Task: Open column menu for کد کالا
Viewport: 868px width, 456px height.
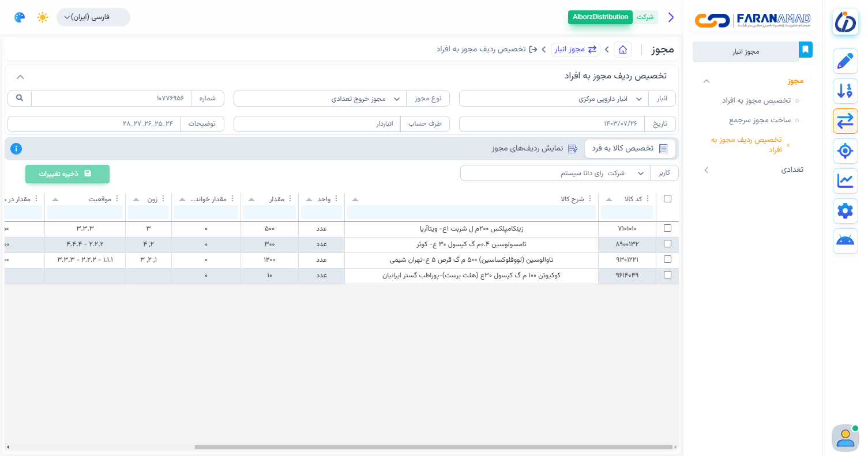Action: [648, 199]
